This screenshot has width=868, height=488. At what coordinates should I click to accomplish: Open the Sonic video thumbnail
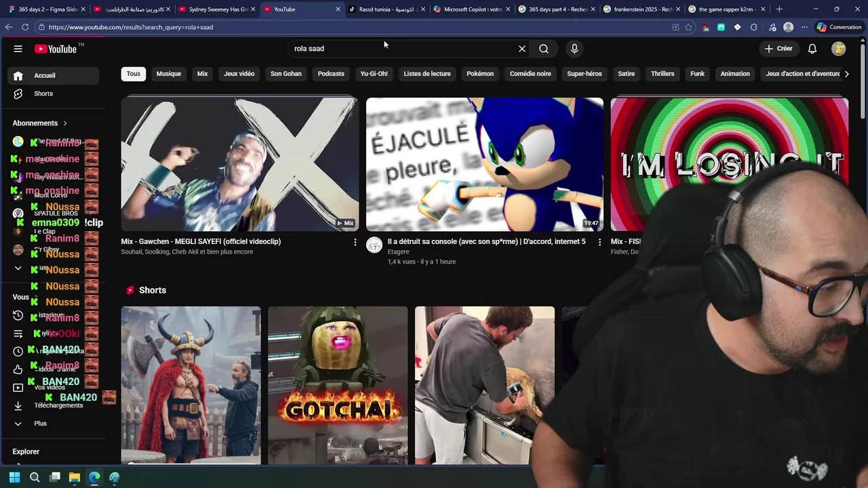coord(485,165)
